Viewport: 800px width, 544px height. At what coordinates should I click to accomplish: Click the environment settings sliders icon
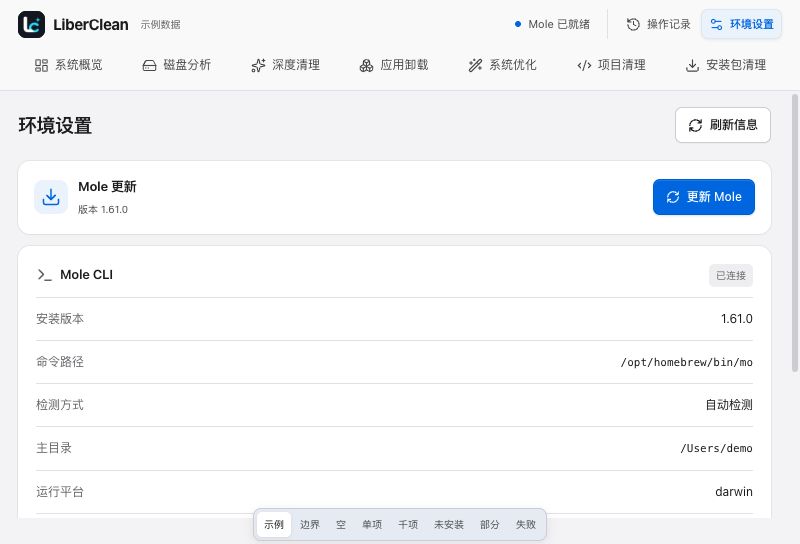(x=716, y=24)
